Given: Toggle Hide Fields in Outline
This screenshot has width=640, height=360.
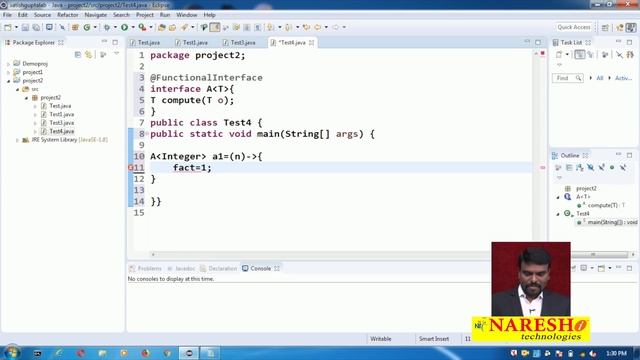Looking at the screenshot, I should (x=591, y=167).
